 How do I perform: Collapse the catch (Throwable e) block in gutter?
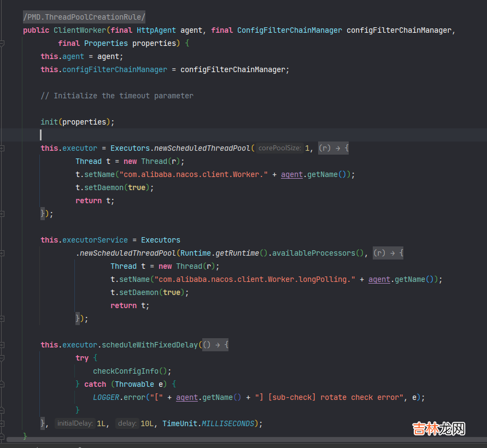pyautogui.click(x=2, y=384)
